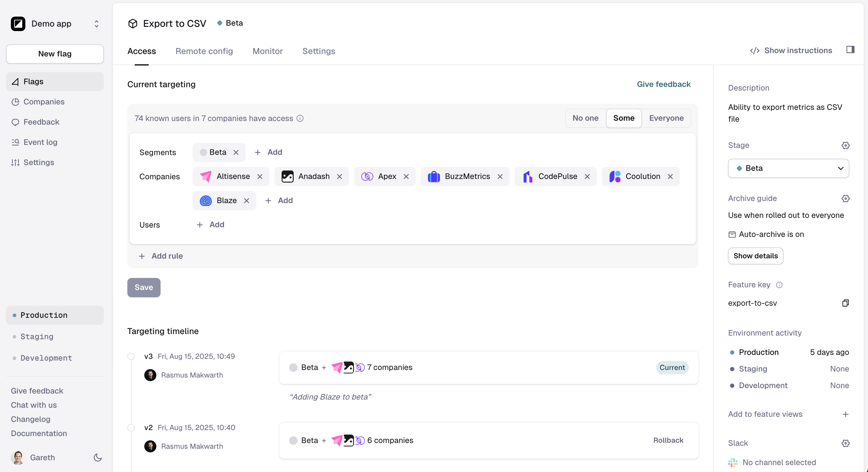Image resolution: width=868 pixels, height=472 pixels.
Task: Set access to Everyone
Action: (666, 118)
